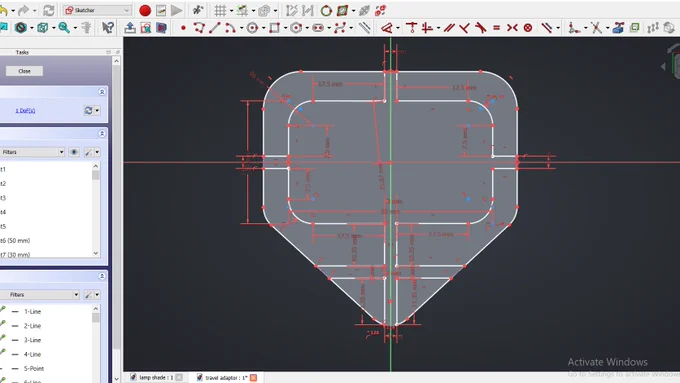Image resolution: width=680 pixels, height=383 pixels.
Task: Select the polyline tool
Action: point(199,28)
